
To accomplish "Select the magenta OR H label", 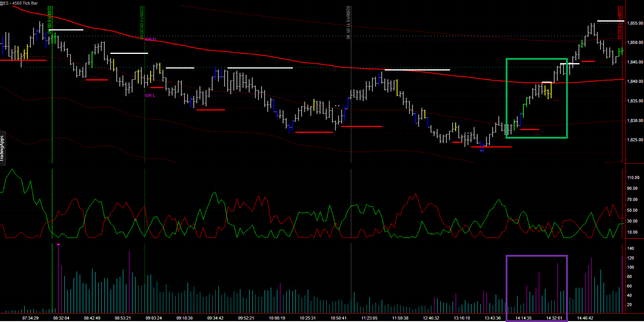I will coord(151,39).
